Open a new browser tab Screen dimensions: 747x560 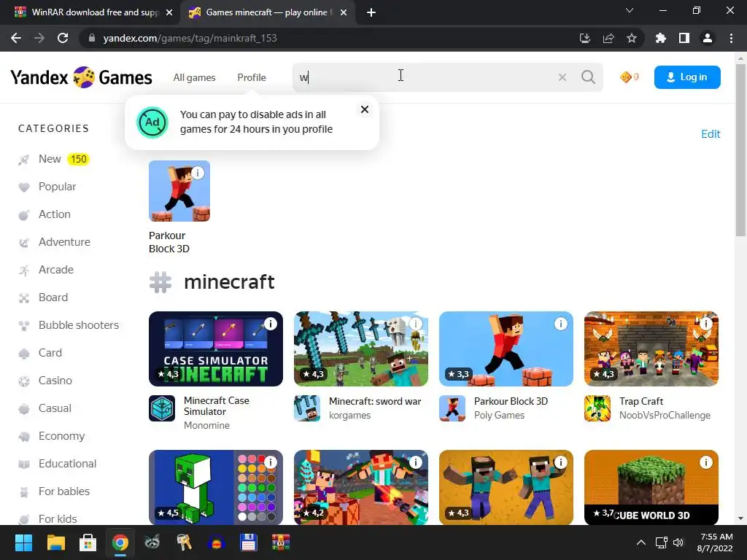pos(371,12)
